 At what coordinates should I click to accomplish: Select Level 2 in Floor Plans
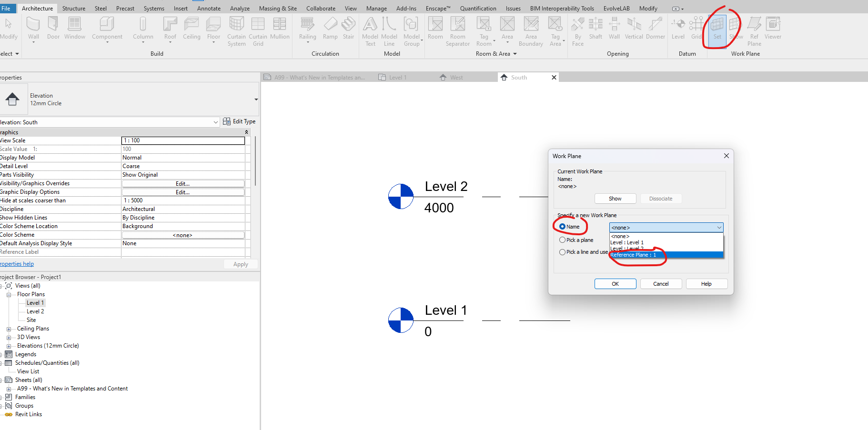coord(35,311)
